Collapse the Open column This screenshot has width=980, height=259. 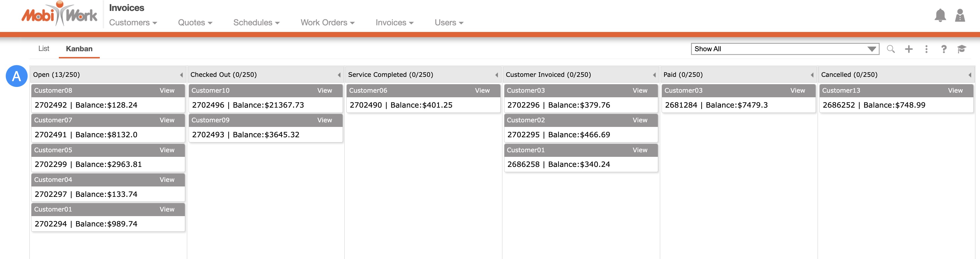point(181,75)
